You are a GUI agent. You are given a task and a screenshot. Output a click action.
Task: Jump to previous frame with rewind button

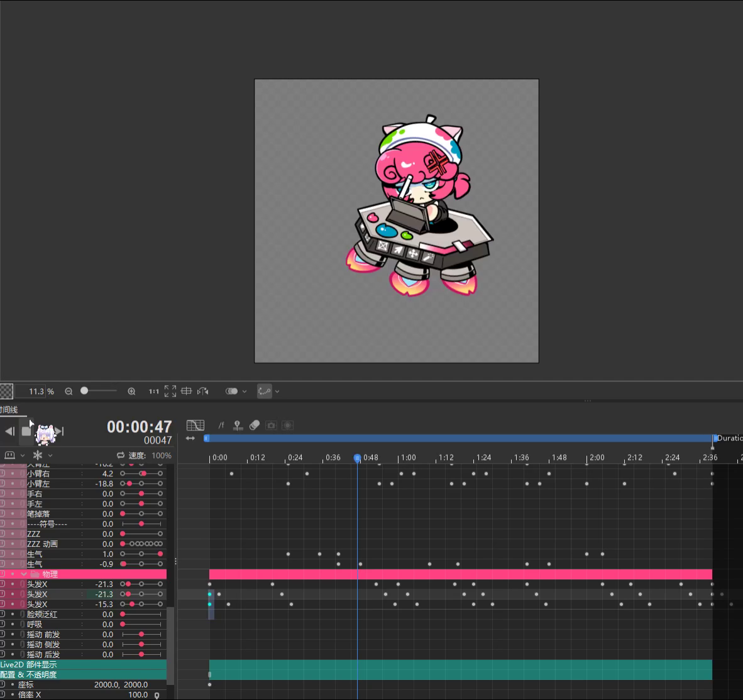[9, 431]
